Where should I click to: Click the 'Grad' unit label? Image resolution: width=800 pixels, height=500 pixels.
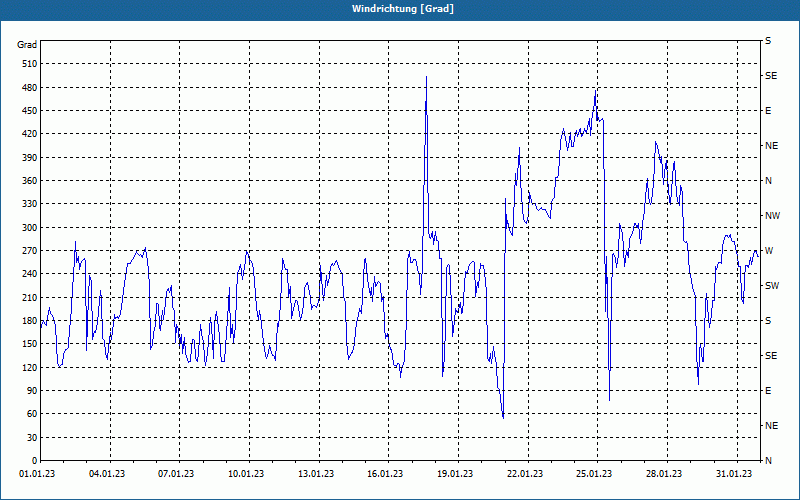click(x=27, y=45)
